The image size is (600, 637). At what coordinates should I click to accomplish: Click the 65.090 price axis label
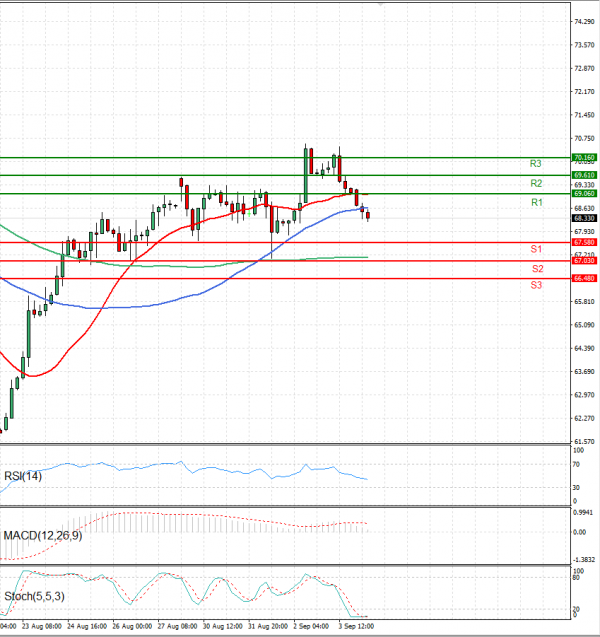[x=584, y=325]
